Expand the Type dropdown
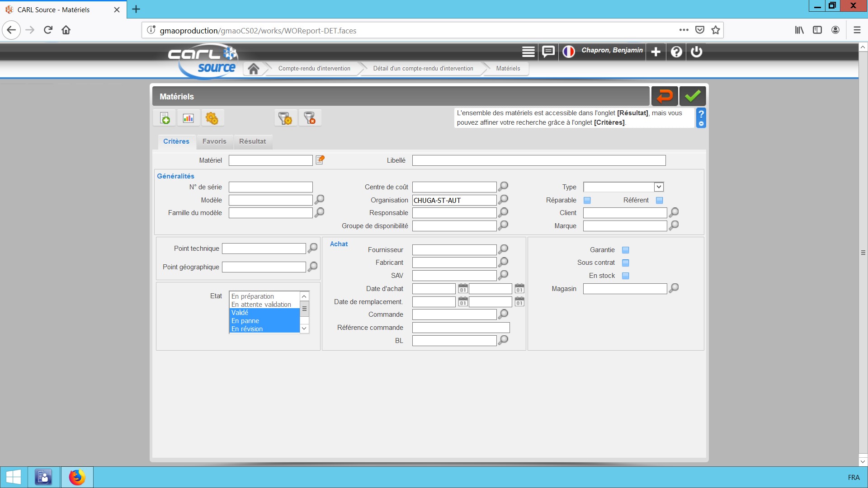 coord(659,187)
